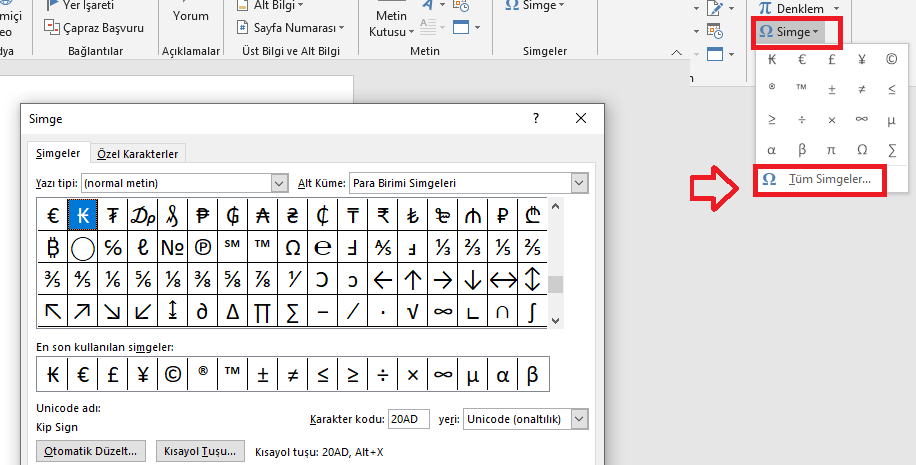Select the partial differential ∂ in grid
Viewport: 916px width, 465px height.
203,311
